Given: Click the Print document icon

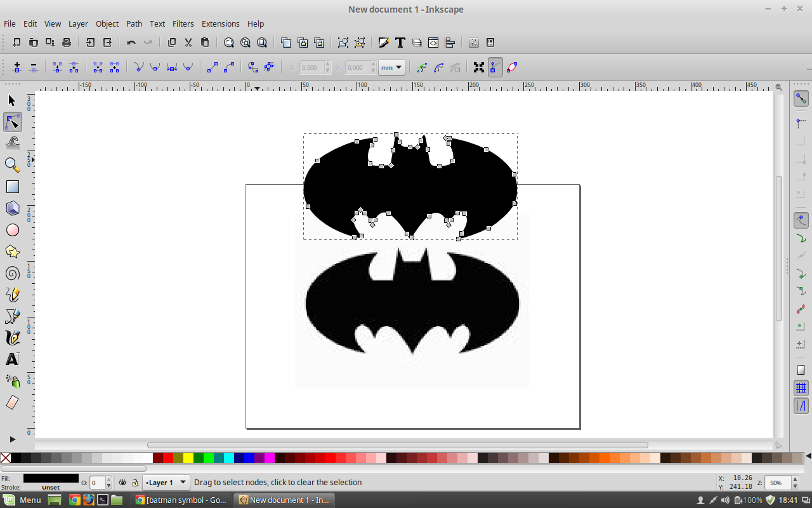Looking at the screenshot, I should (x=67, y=43).
